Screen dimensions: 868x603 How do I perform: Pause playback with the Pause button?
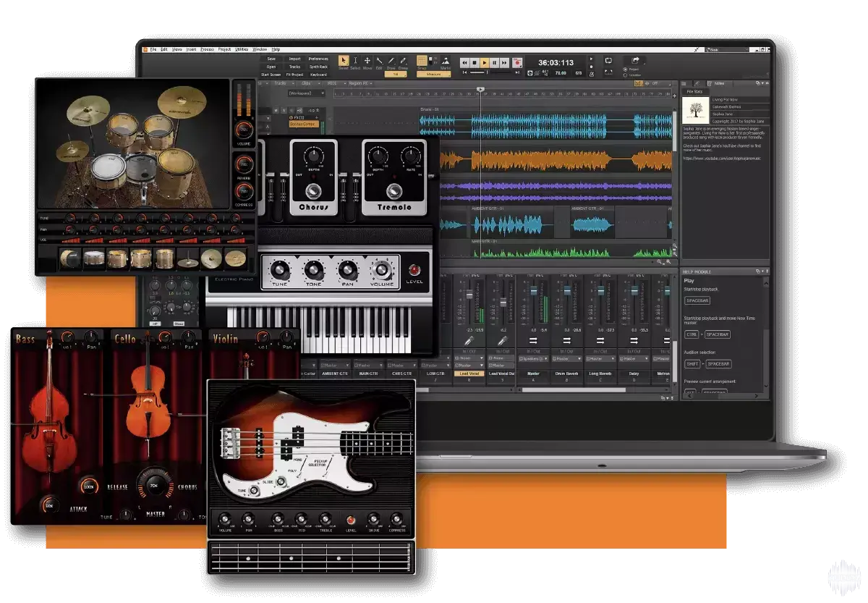point(495,63)
